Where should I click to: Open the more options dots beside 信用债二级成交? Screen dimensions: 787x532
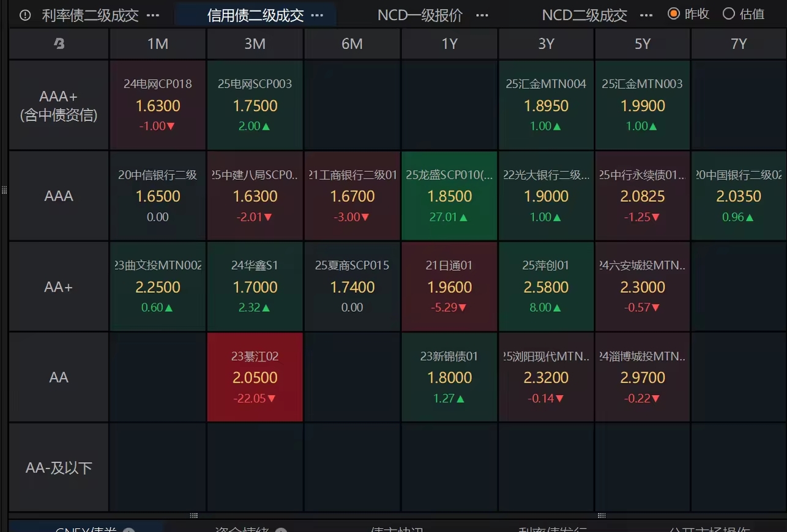[x=317, y=15]
